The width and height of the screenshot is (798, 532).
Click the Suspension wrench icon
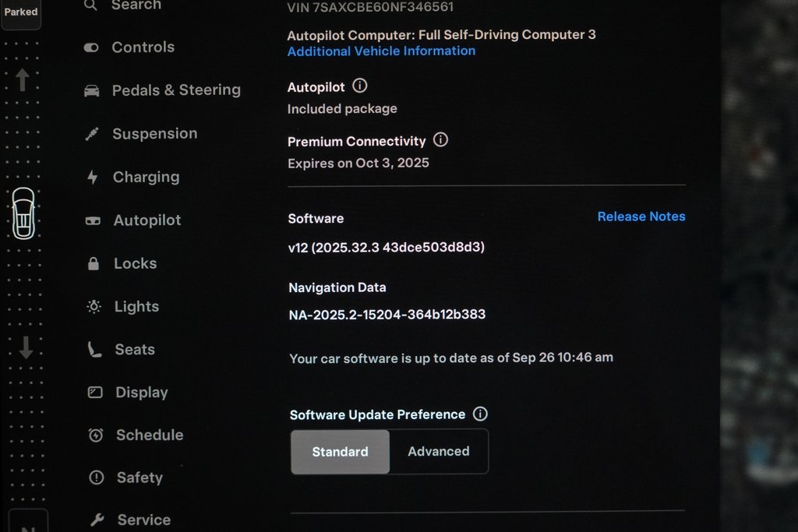(x=92, y=134)
